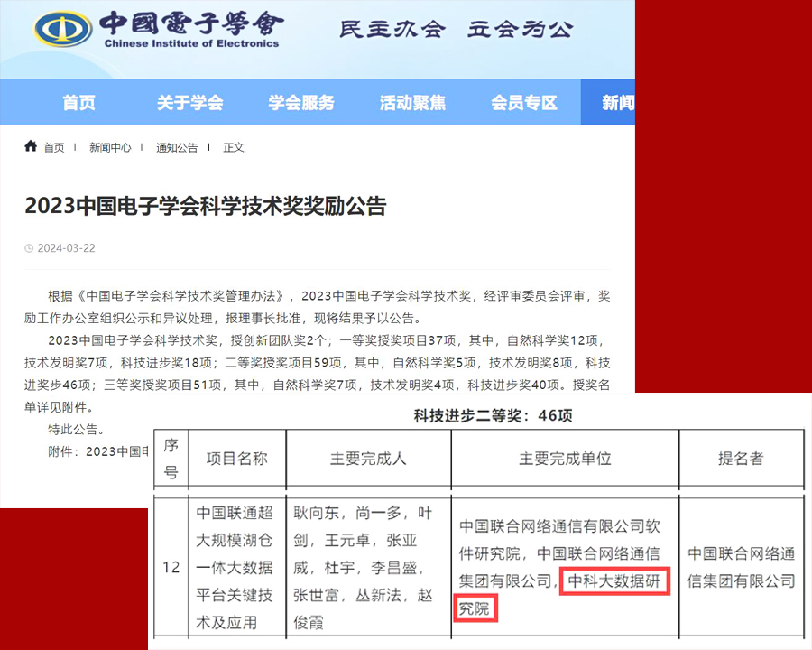Click the publish date 2024-03-22
Viewport: 812px width, 650px height.
coord(66,248)
